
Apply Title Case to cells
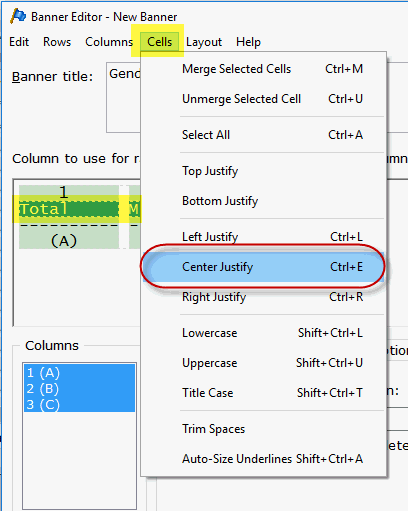264,393
